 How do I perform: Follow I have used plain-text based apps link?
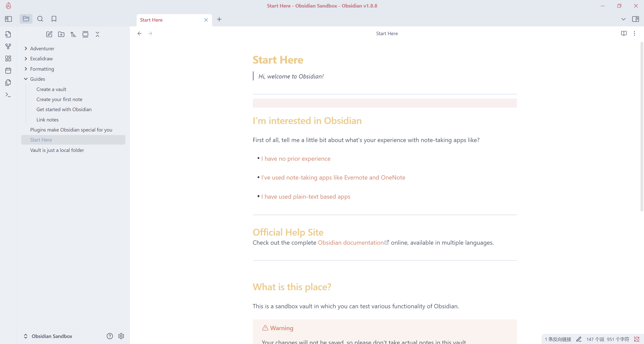pos(306,197)
